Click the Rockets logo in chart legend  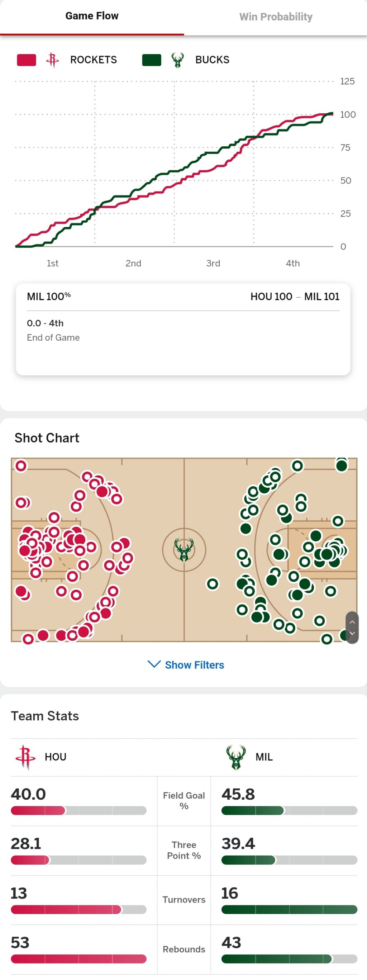[52, 60]
